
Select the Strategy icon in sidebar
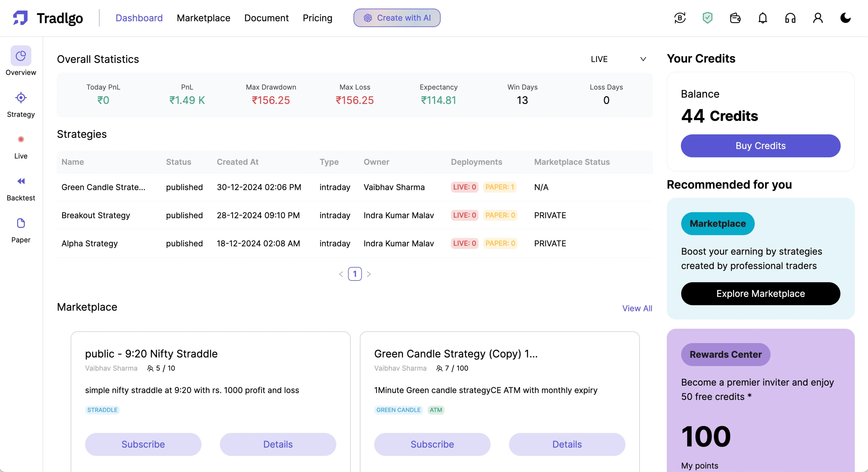pos(21,103)
